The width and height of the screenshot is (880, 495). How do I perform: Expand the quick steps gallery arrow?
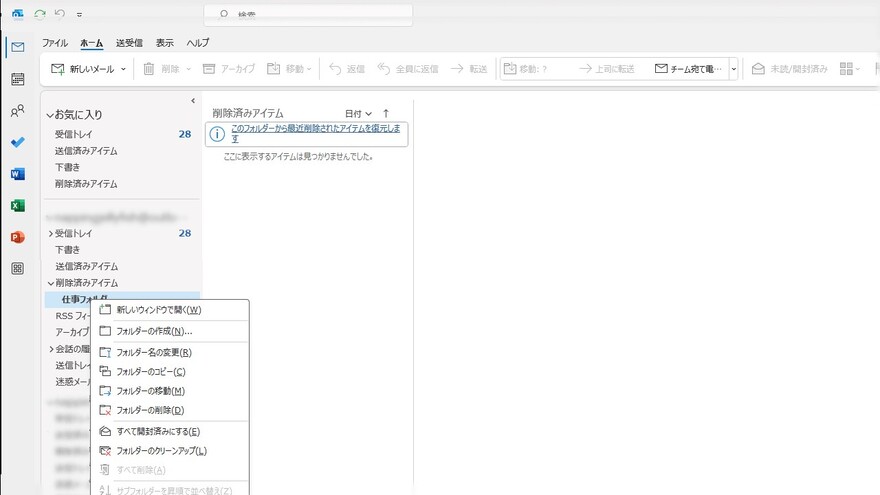734,69
